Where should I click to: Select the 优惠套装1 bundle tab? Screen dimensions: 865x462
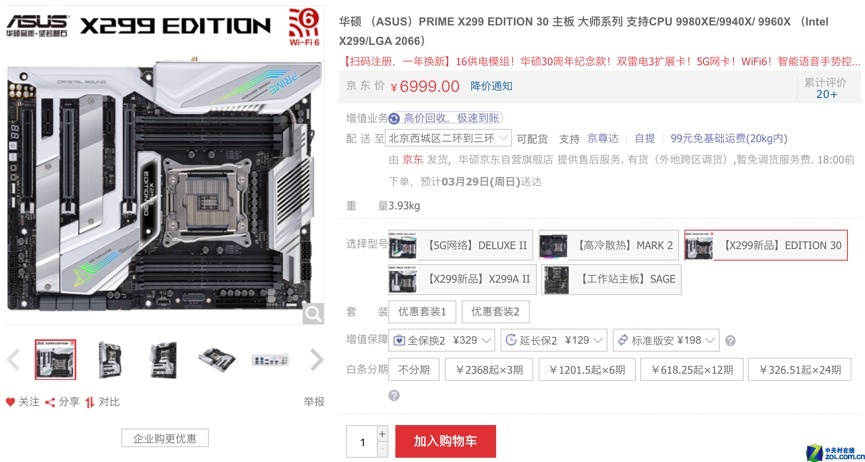tap(422, 312)
